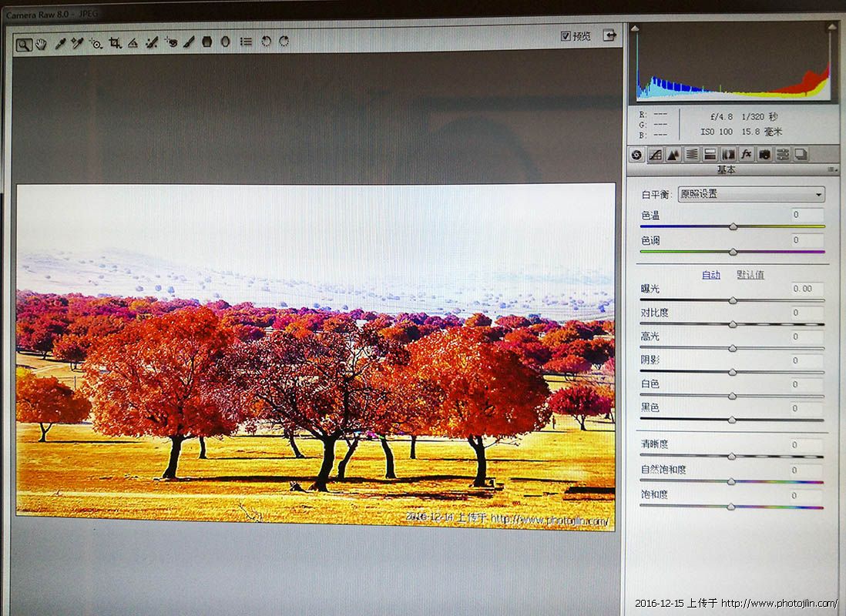Viewport: 846px width, 616px height.
Task: Toggle highlight clipping warning in histogram
Action: [x=831, y=27]
